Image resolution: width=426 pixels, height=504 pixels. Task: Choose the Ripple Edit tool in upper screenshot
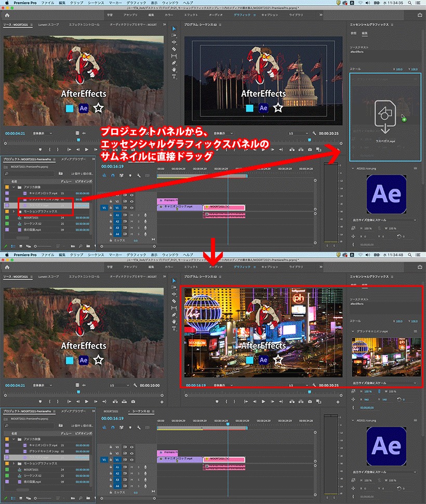(x=174, y=43)
